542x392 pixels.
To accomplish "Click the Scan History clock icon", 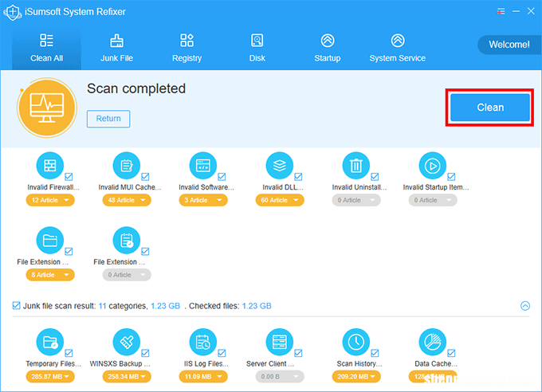I will point(356,342).
